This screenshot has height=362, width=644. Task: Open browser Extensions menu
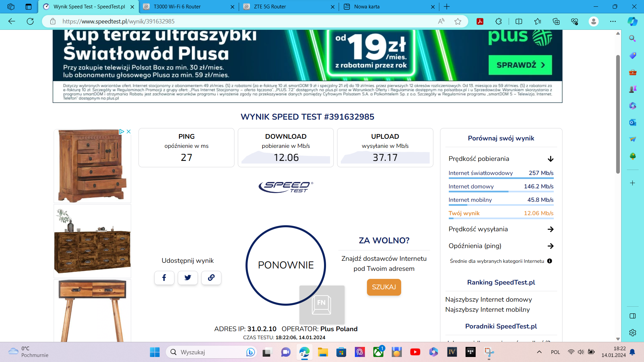[x=498, y=21]
